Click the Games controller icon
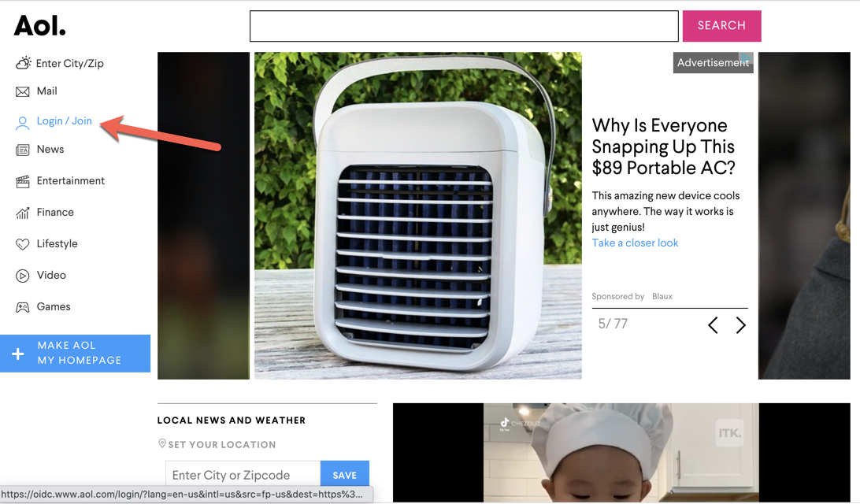This screenshot has height=504, width=860. (x=23, y=307)
